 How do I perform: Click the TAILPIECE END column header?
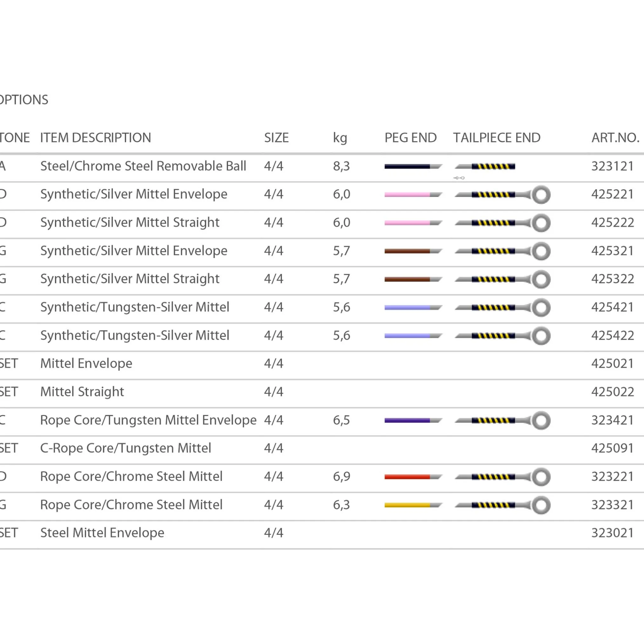[496, 138]
